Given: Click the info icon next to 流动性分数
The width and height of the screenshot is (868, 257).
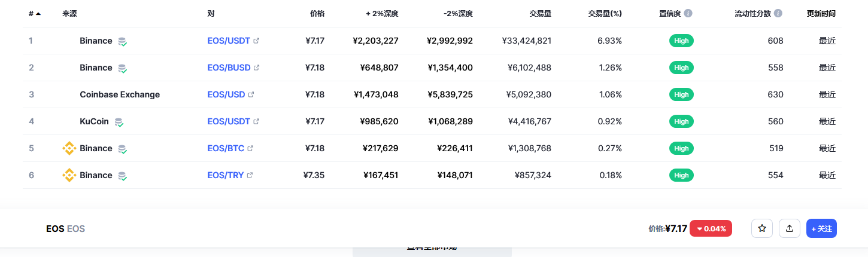Looking at the screenshot, I should (x=778, y=13).
